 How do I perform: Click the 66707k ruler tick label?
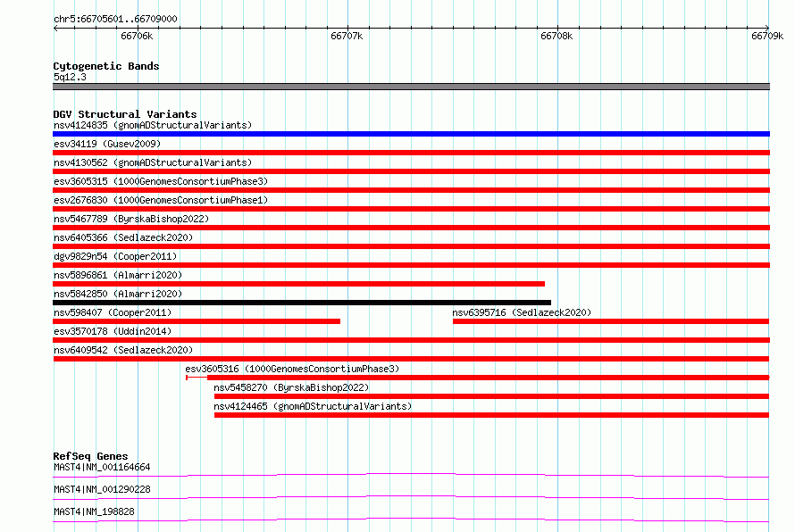[x=347, y=36]
